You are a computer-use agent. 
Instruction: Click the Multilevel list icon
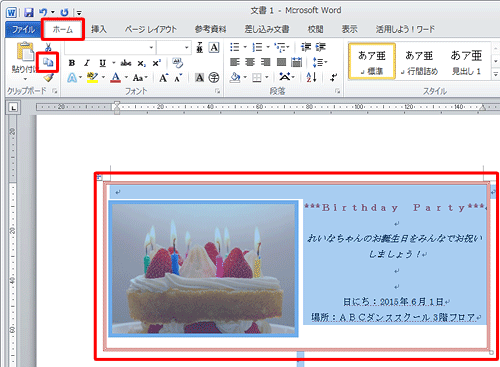pyautogui.click(x=280, y=48)
